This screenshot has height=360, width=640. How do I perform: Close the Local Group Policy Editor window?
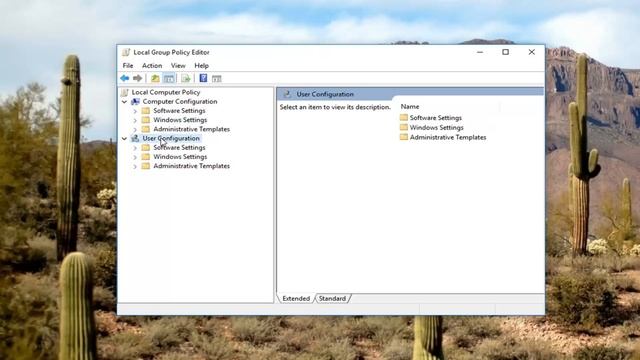[x=531, y=52]
